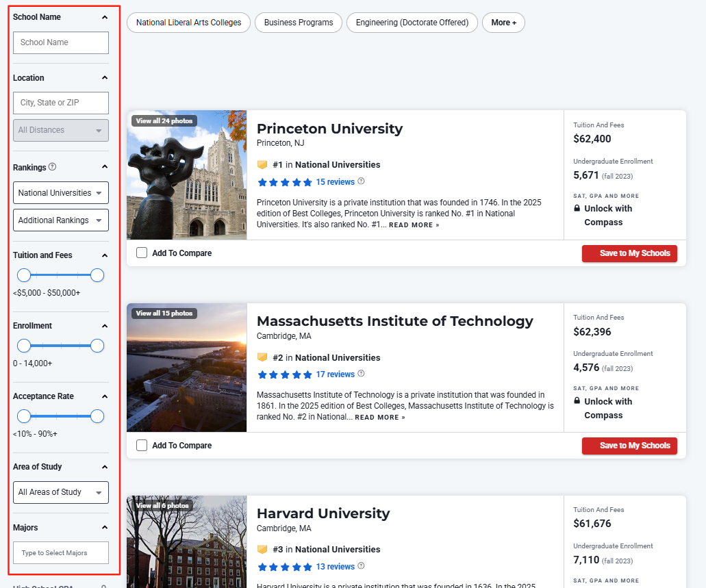Select the Business Programs pill
Image resolution: width=706 pixels, height=588 pixels.
pyautogui.click(x=299, y=23)
